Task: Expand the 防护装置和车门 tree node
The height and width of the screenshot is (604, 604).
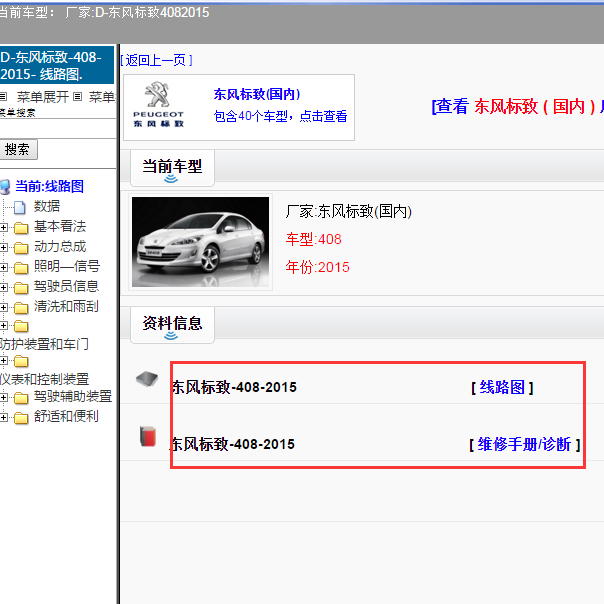Action: click(x=3, y=326)
